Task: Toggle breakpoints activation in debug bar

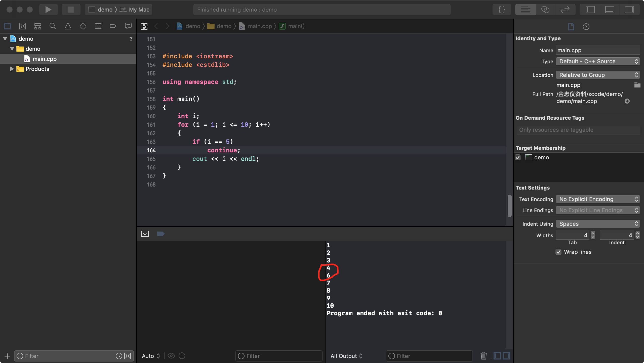Action: coord(160,234)
